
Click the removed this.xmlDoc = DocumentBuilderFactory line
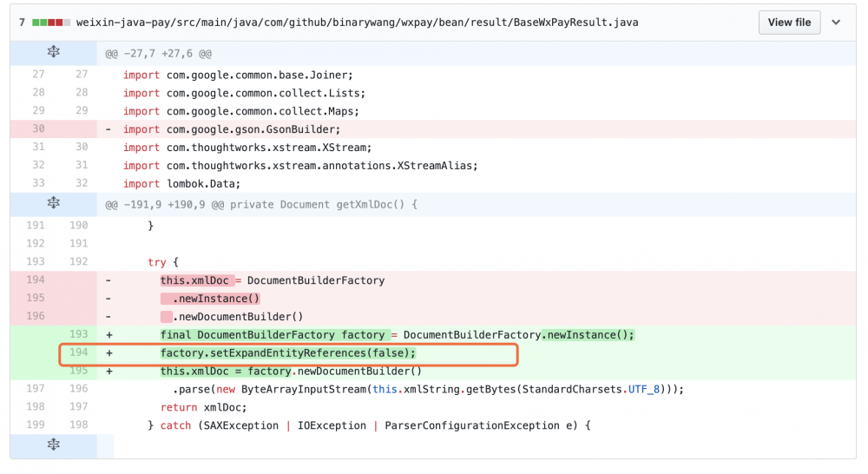click(273, 280)
